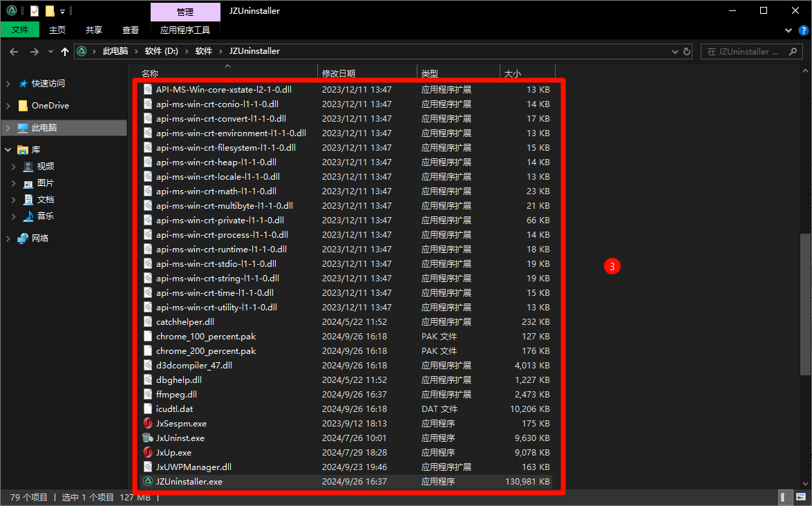Click the chrome_100_percent.pak file icon
The height and width of the screenshot is (506, 812).
pyautogui.click(x=148, y=336)
